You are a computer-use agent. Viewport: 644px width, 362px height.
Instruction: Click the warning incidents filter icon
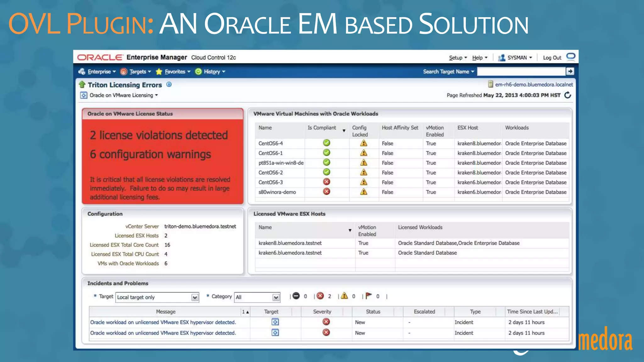(x=344, y=296)
